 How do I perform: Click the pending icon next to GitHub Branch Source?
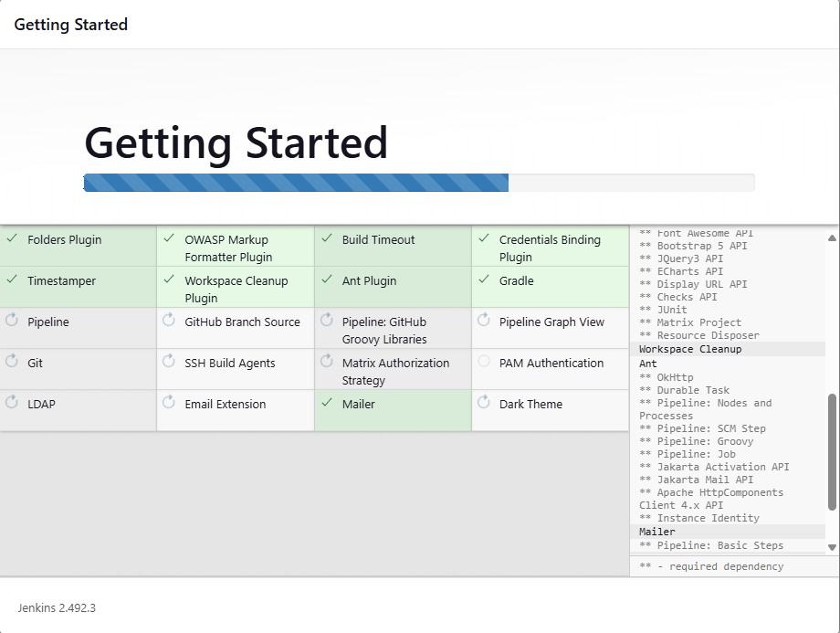169,320
